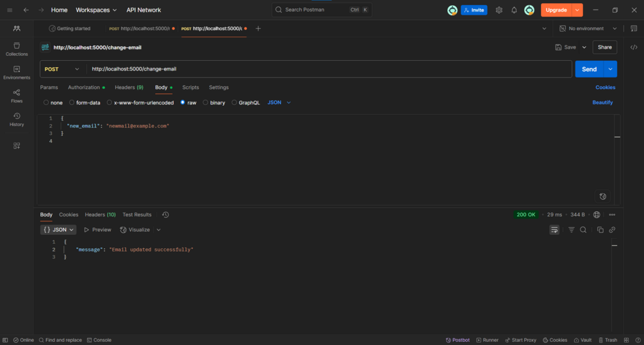Open the raw JSON format dropdown

pyautogui.click(x=279, y=102)
